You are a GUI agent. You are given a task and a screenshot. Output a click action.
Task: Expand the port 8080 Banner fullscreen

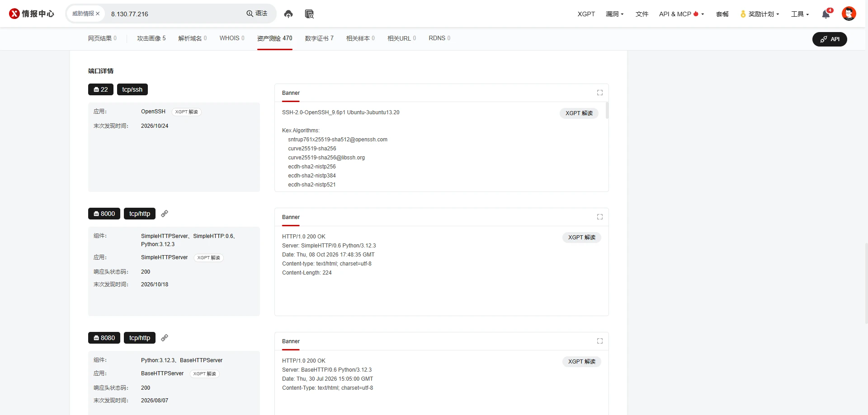click(600, 341)
